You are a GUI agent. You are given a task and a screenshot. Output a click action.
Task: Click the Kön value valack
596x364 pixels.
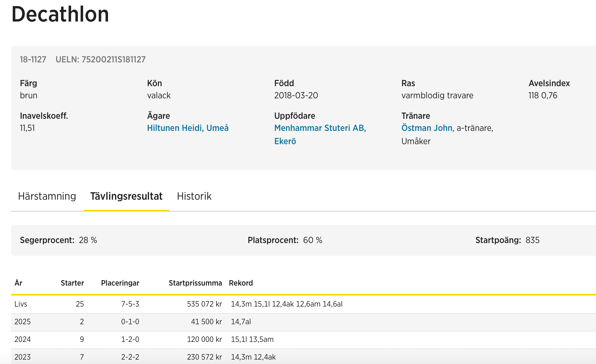point(159,95)
